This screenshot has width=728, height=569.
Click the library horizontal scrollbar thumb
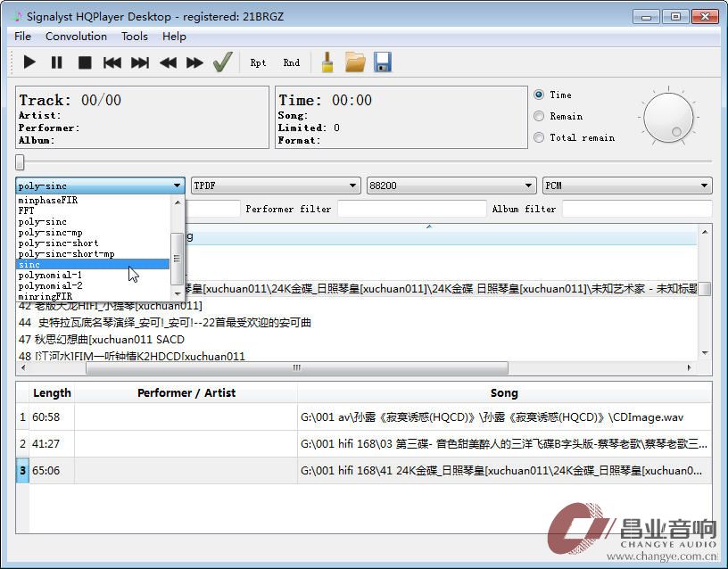click(x=297, y=367)
